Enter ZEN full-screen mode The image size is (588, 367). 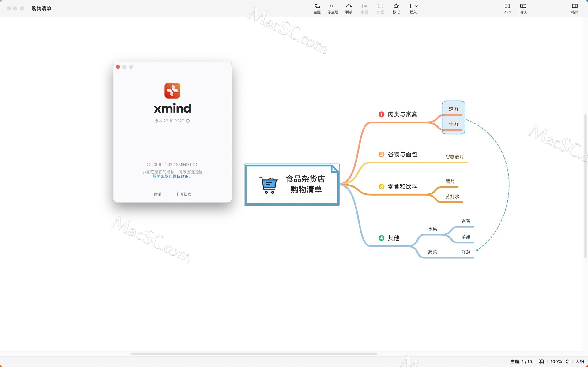point(507,8)
